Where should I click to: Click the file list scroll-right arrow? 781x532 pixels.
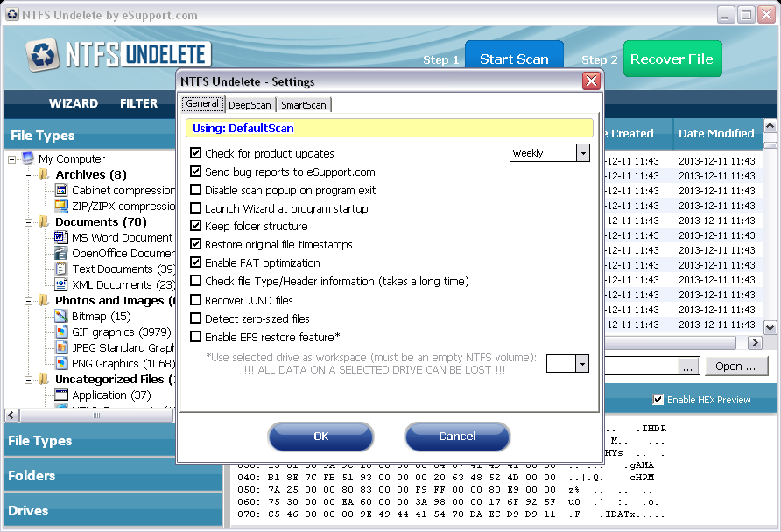pyautogui.click(x=755, y=342)
